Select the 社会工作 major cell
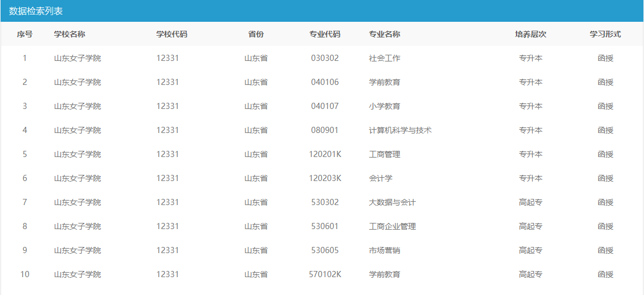This screenshot has width=644, height=295. click(385, 58)
